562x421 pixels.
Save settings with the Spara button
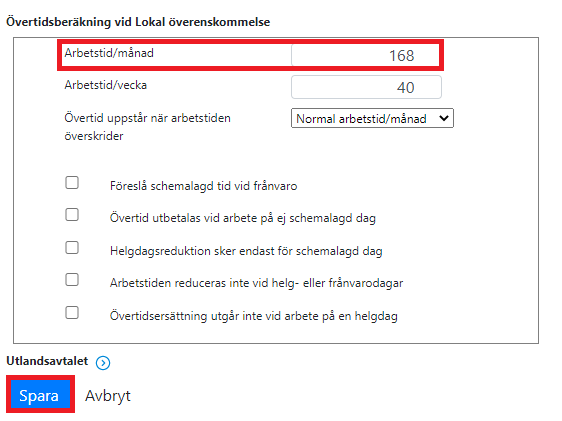(x=39, y=396)
